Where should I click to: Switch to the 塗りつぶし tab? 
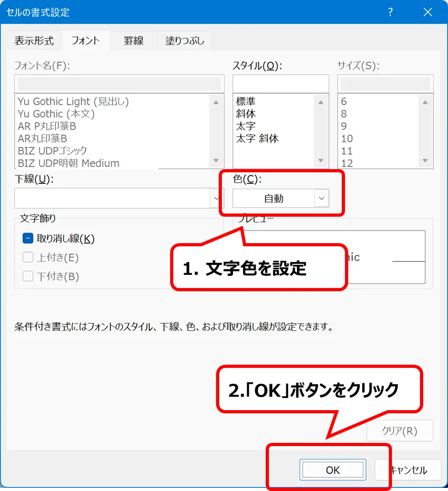click(x=185, y=41)
